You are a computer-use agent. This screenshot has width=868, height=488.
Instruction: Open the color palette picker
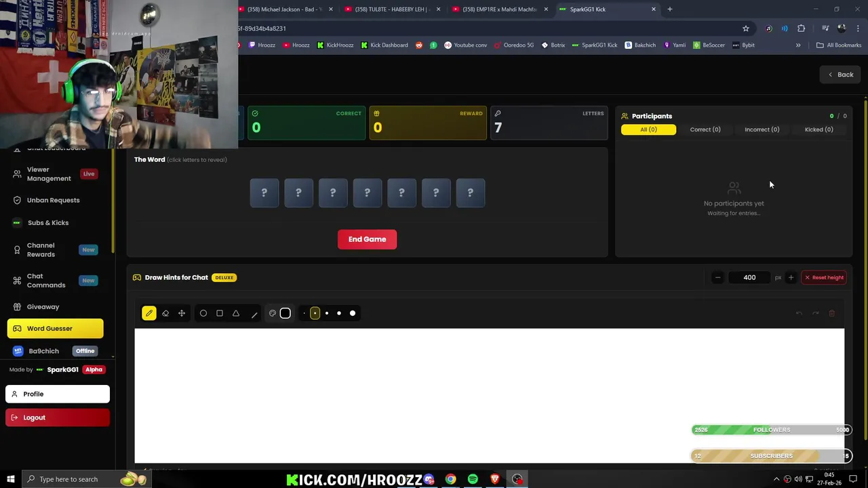coord(273,313)
